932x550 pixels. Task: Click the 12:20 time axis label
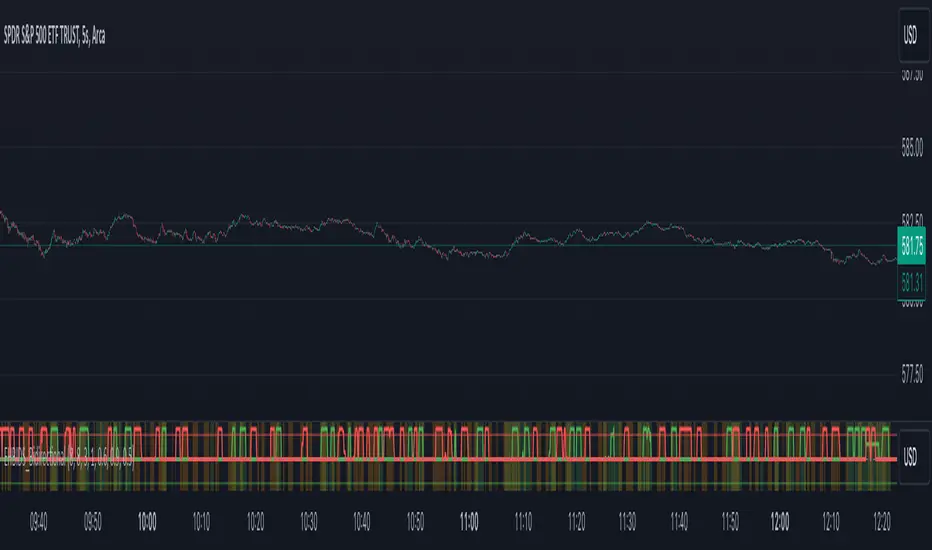[883, 519]
